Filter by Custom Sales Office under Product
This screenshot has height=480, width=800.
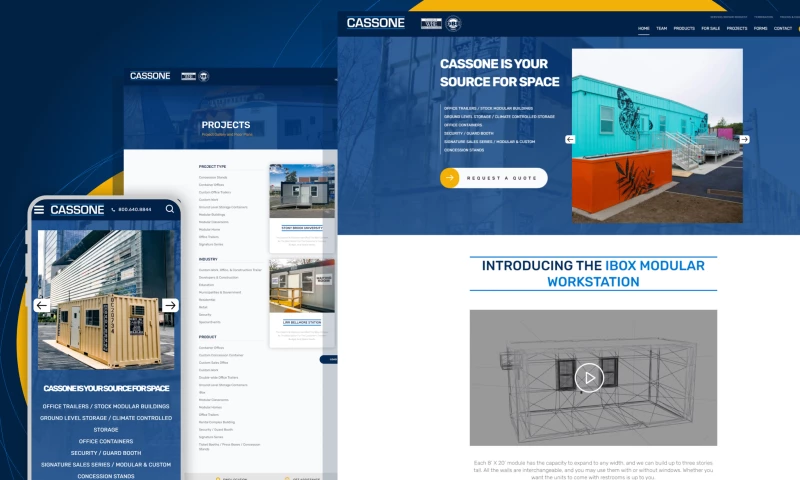tap(213, 363)
